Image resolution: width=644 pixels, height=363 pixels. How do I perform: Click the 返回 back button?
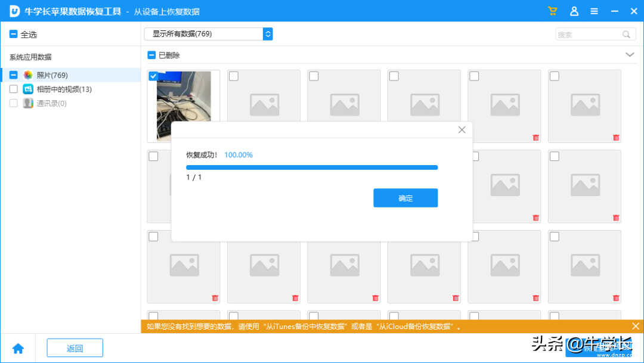pyautogui.click(x=75, y=348)
